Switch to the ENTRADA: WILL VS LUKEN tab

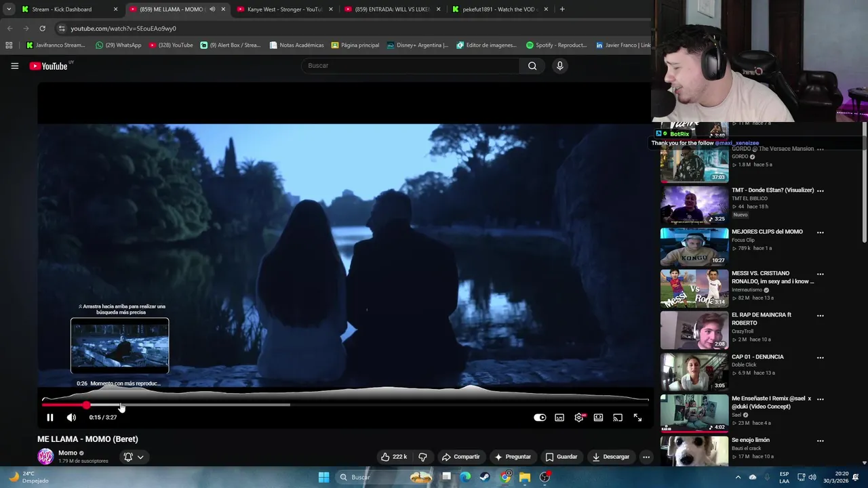point(392,9)
